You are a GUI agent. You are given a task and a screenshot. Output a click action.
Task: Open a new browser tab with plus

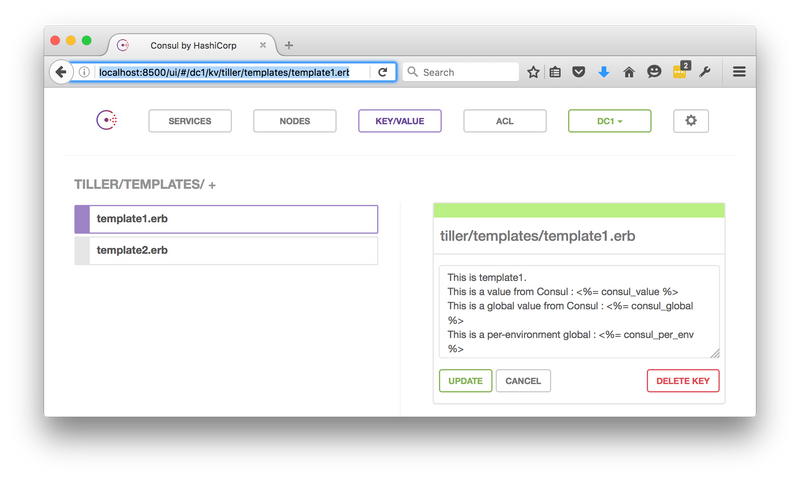[289, 45]
